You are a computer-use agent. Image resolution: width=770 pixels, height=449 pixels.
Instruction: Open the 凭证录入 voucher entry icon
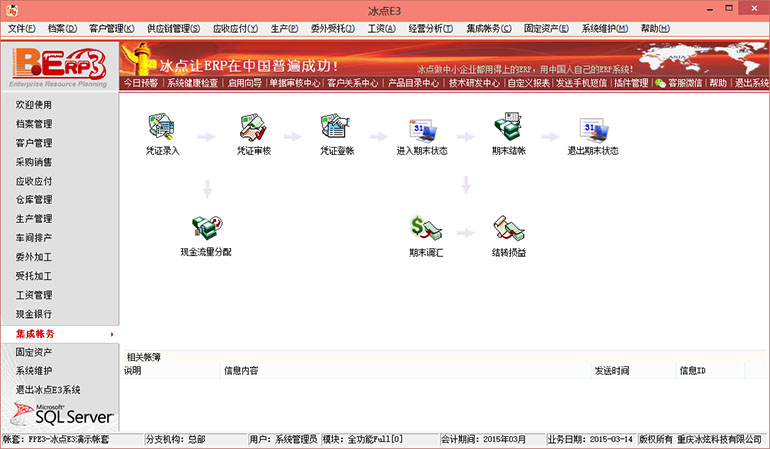(162, 127)
